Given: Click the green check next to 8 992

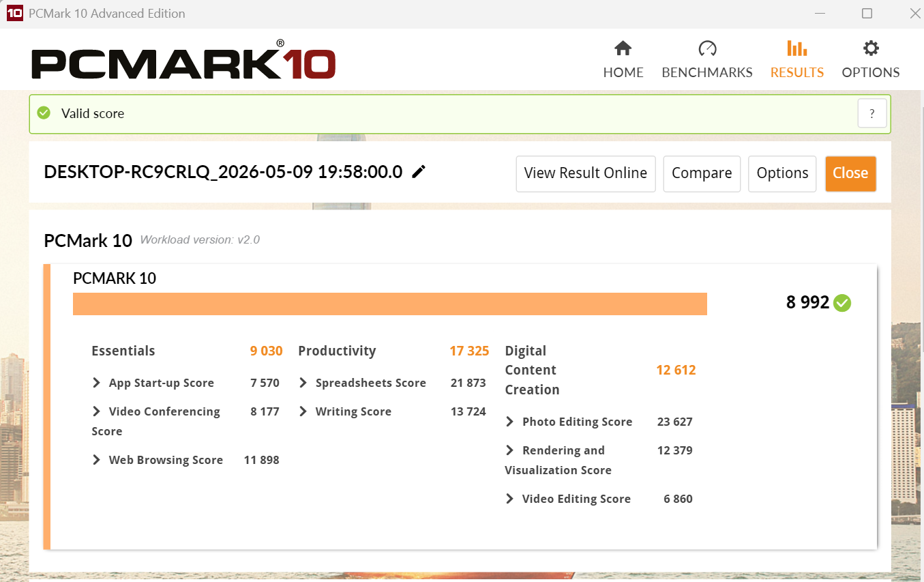Looking at the screenshot, I should 842,303.
